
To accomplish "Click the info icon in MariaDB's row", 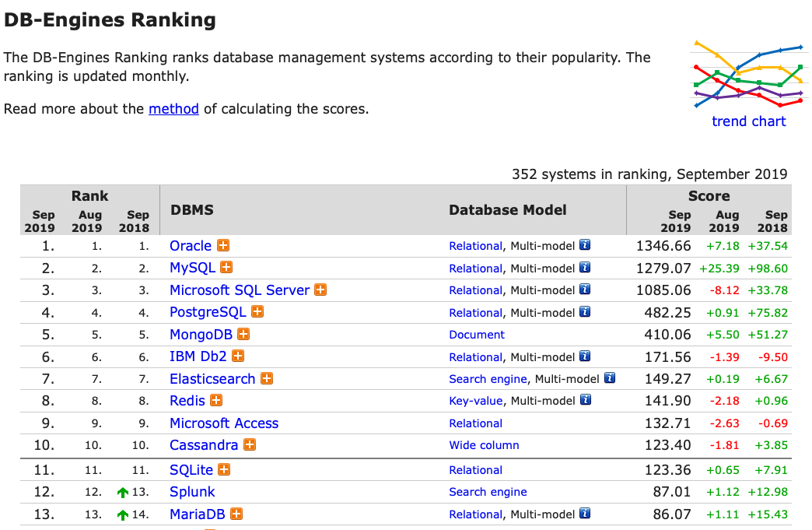I will [x=585, y=514].
